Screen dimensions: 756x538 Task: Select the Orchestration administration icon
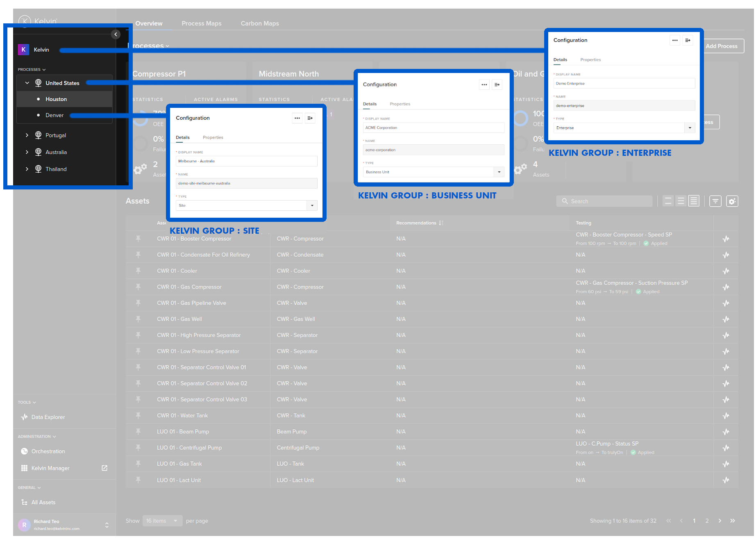tap(25, 451)
